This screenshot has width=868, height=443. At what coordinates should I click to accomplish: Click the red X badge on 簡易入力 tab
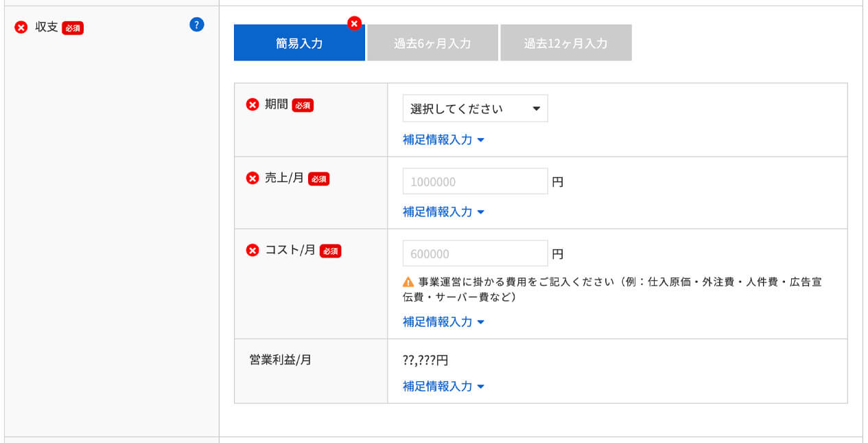[354, 23]
